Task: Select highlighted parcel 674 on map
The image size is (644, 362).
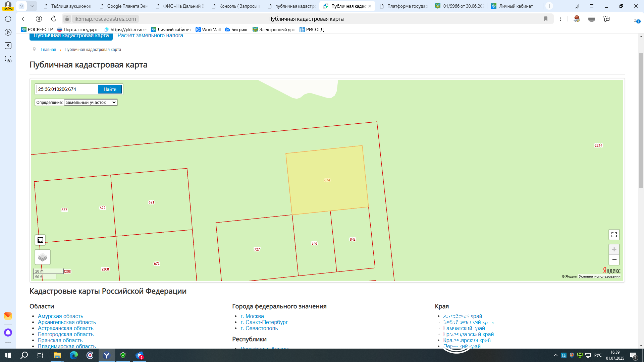Action: coord(327,180)
